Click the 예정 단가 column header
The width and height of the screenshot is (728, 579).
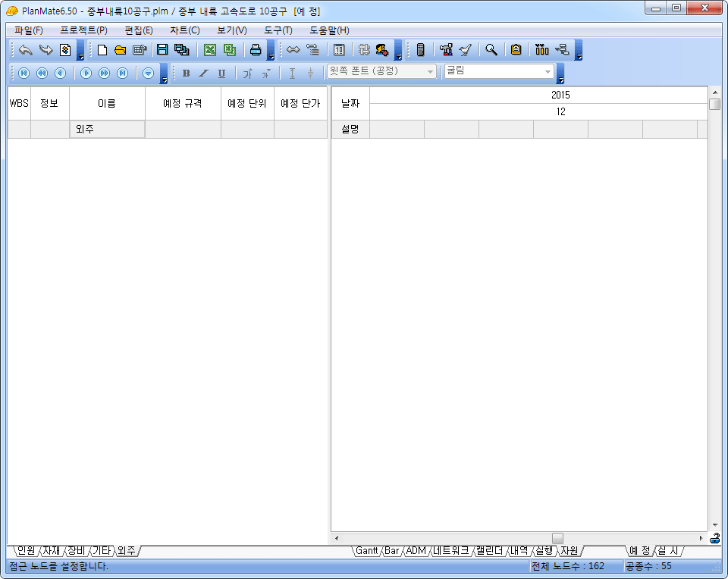click(300, 104)
